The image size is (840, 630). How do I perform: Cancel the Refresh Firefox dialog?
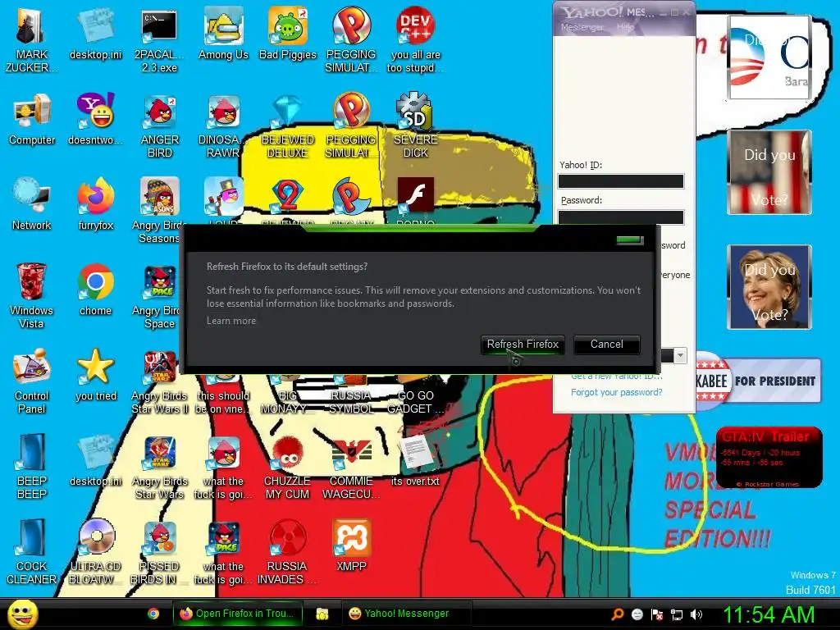point(606,345)
